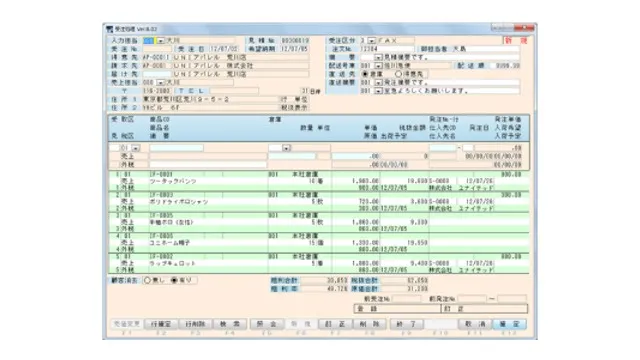Open the second 直送摘要 dropdown (至急よろしく)
Image resolution: width=640 pixels, height=360 pixels.
click(378, 91)
